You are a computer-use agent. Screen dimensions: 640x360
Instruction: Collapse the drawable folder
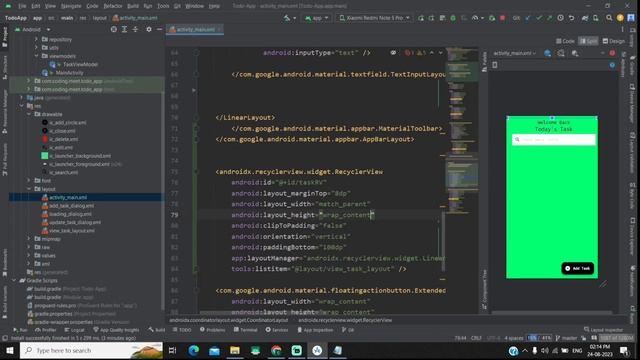(x=29, y=114)
